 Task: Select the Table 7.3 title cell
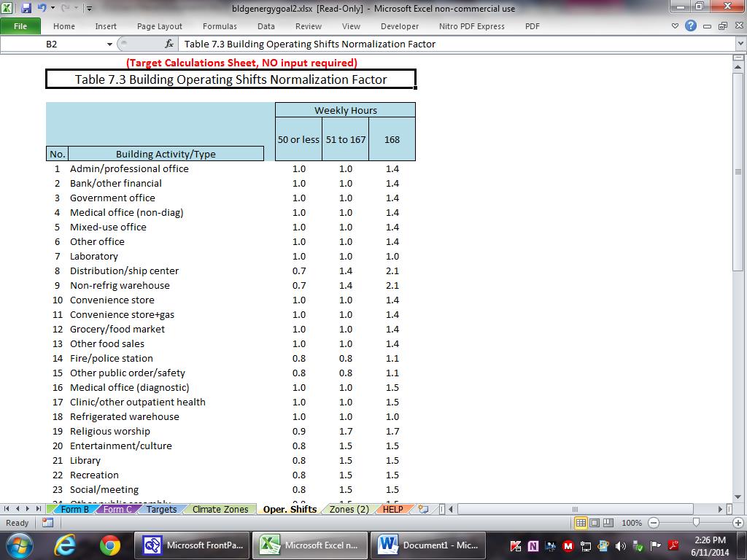[x=231, y=79]
